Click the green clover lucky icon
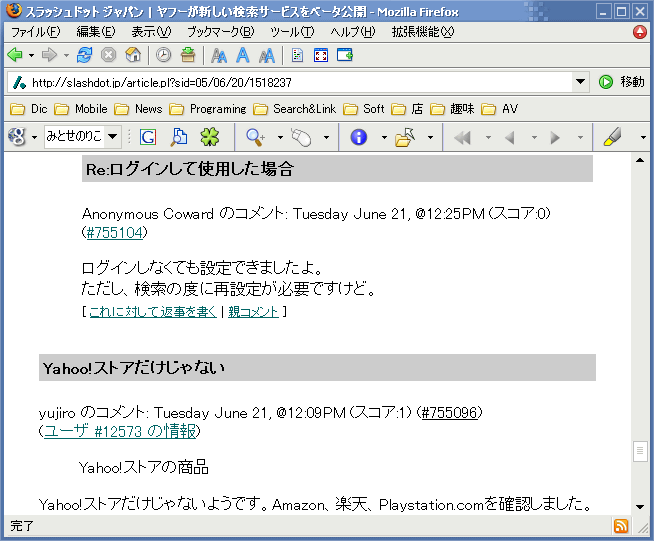The height and width of the screenshot is (541, 654). click(x=210, y=136)
